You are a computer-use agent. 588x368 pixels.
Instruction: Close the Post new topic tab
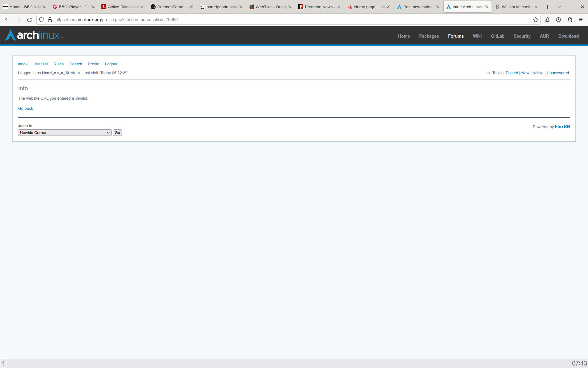pos(438,7)
